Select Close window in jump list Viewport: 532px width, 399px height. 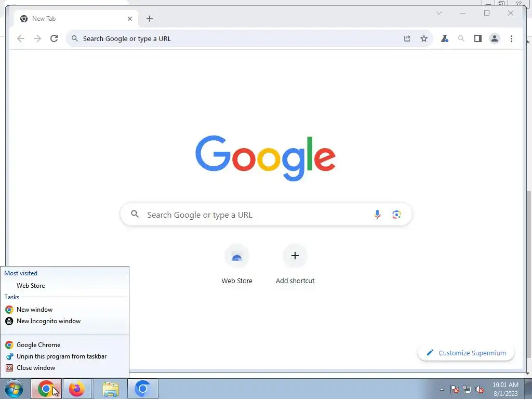64,368
